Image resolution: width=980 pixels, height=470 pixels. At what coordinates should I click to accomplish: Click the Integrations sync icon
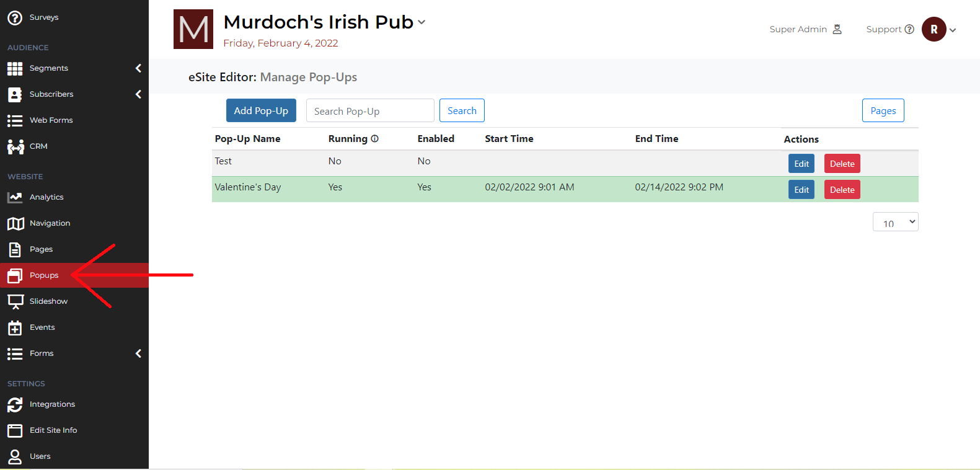coord(15,405)
